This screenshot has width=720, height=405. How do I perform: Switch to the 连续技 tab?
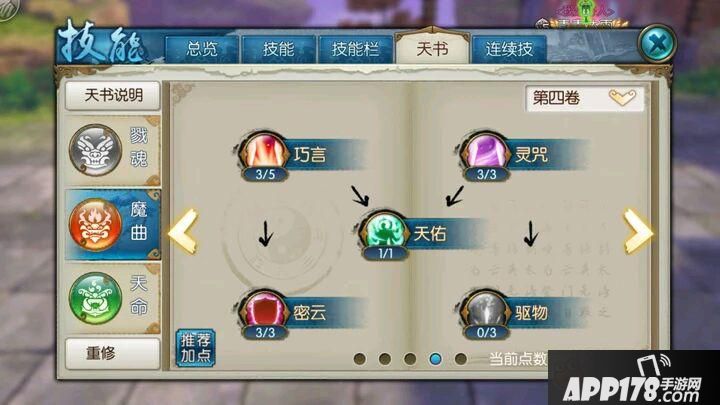point(509,49)
